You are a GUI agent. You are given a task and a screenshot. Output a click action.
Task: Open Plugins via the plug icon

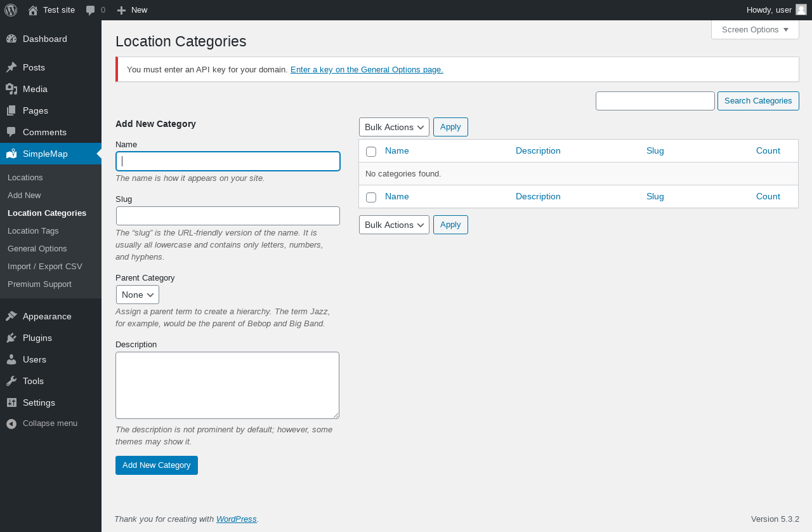(x=11, y=338)
